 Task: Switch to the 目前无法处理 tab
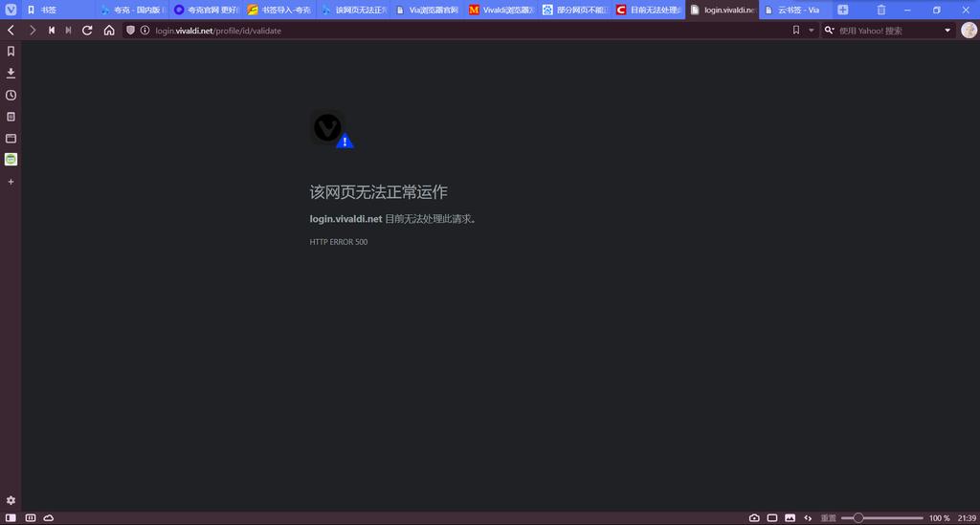[x=648, y=10]
